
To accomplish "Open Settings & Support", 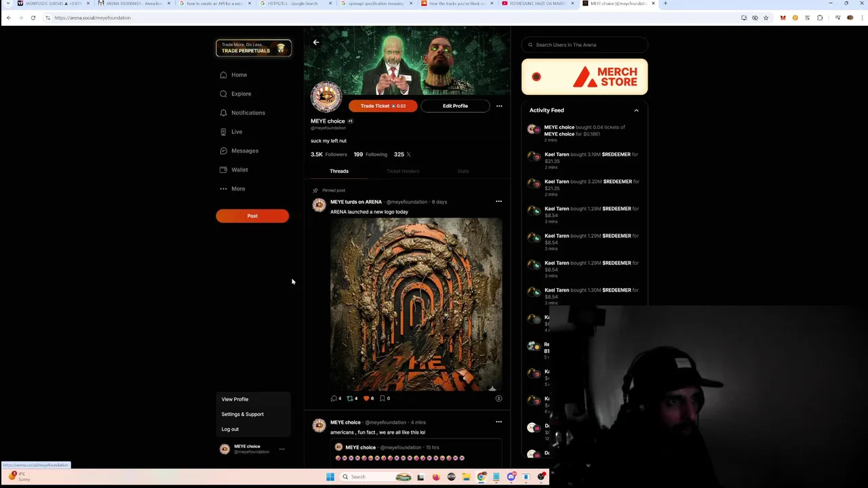I will click(x=242, y=414).
